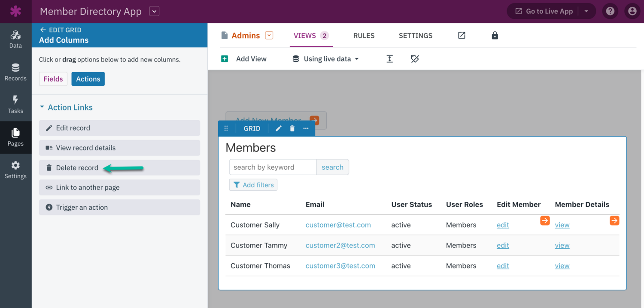Screen dimensions: 644x308
Task: Click the row spacing adjustment icon
Action: pos(389,59)
